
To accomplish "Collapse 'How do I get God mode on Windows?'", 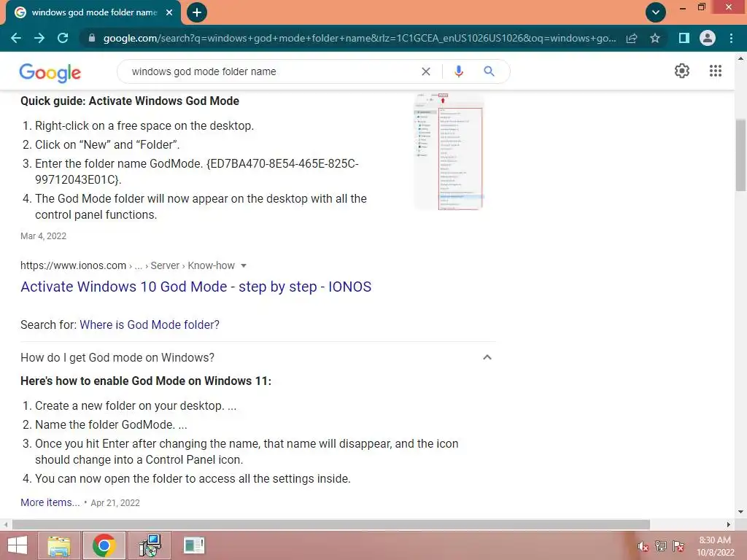I will coord(487,357).
